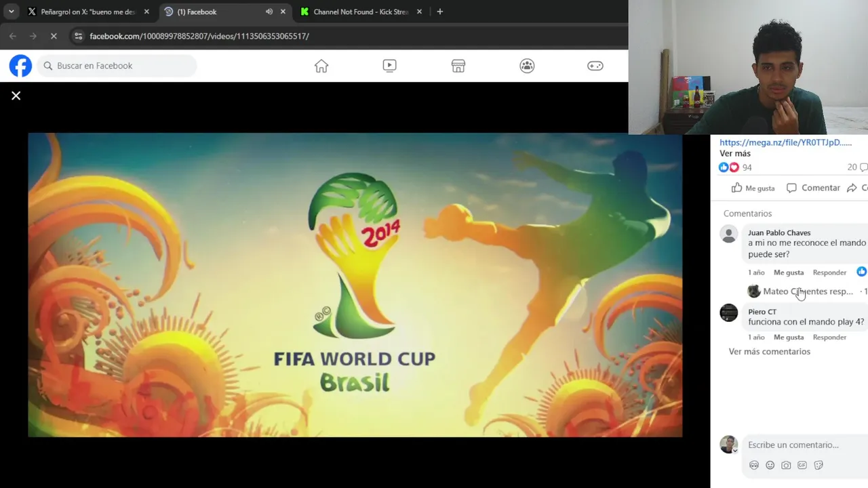
Task: Click Piero CT avatar
Action: click(729, 312)
